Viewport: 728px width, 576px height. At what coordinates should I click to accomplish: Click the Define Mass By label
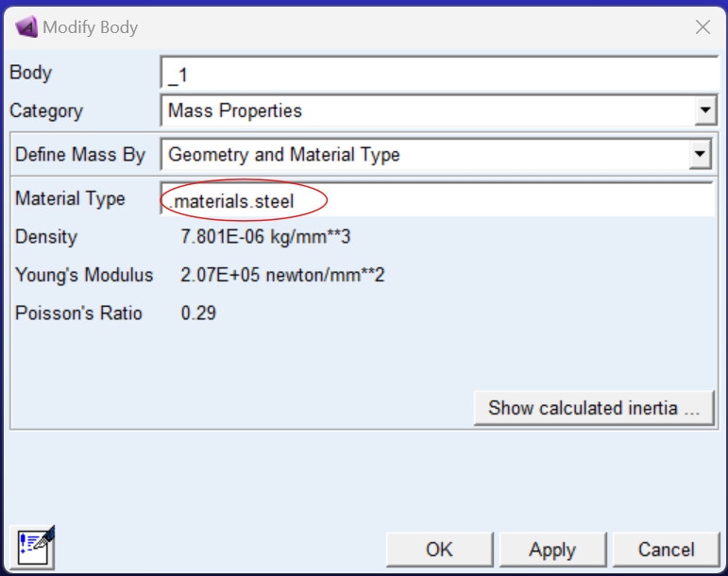coord(80,155)
